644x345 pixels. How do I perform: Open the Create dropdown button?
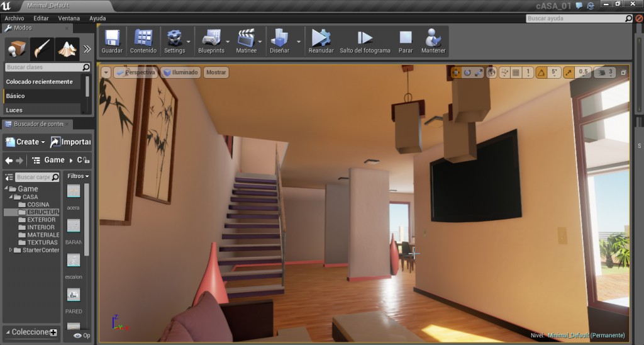click(25, 142)
